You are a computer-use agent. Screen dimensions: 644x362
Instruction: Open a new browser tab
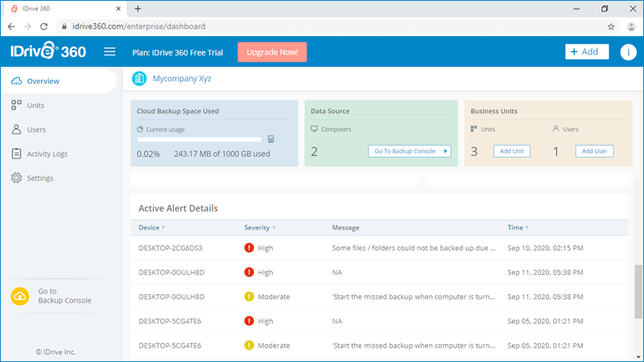coord(138,9)
